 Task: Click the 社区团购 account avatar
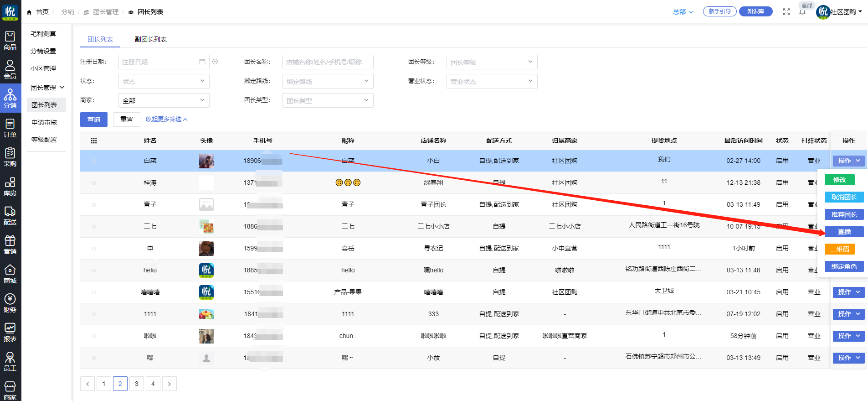(823, 12)
